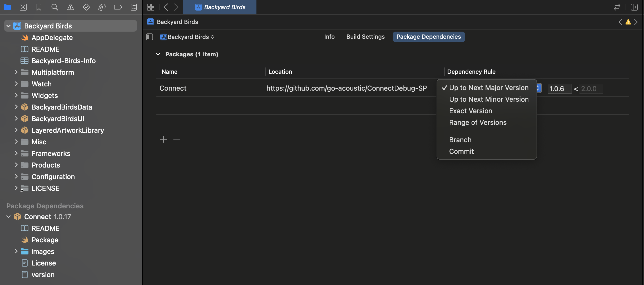Add an editor pane on right

click(634, 7)
